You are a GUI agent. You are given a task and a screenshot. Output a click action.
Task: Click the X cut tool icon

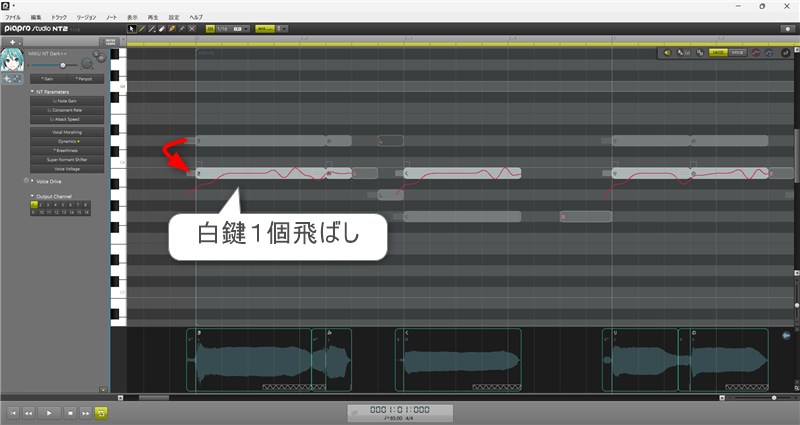click(x=192, y=29)
